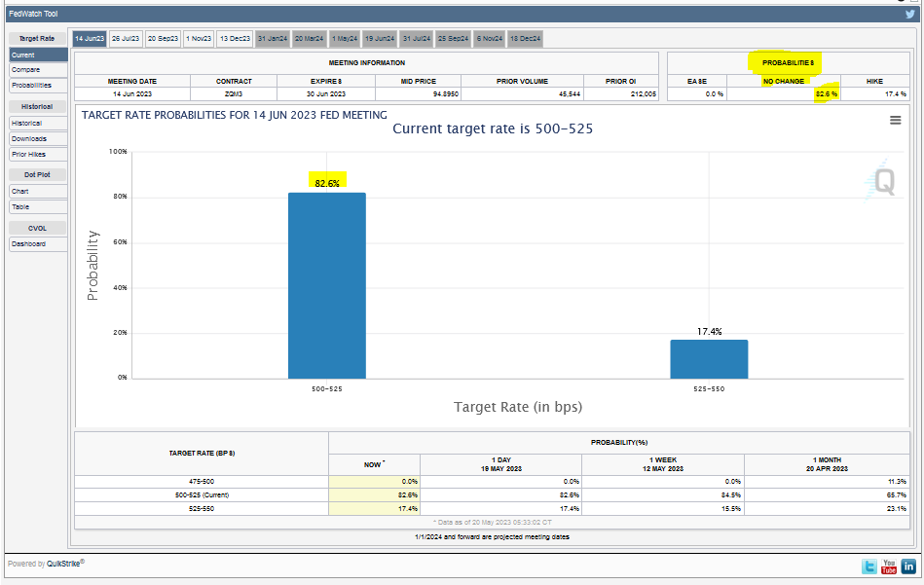Open Prior Hikes in the sidebar

point(38,155)
